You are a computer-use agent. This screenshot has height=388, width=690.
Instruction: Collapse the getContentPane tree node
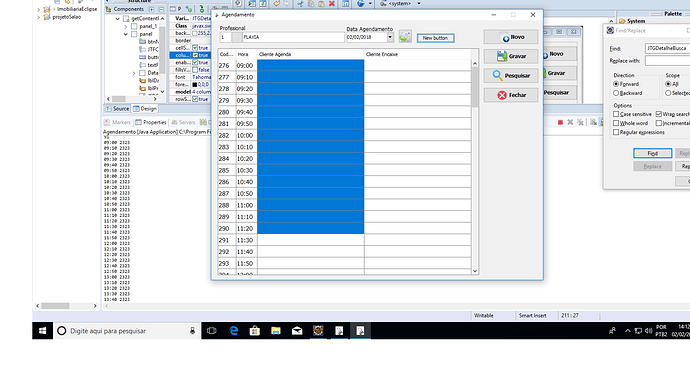tap(117, 19)
